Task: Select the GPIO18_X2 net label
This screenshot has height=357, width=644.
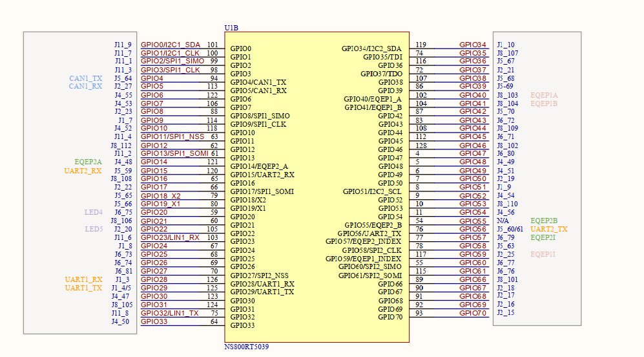Action: click(160, 195)
